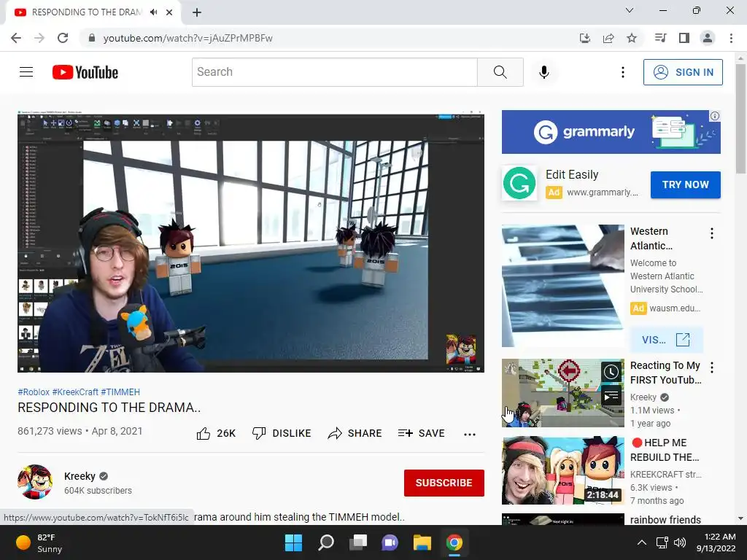Open YouTube settings three-dot menu
The image size is (747, 560).
click(x=623, y=72)
